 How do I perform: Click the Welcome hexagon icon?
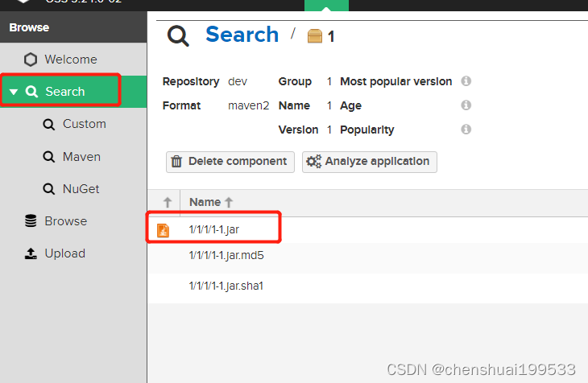coord(31,60)
